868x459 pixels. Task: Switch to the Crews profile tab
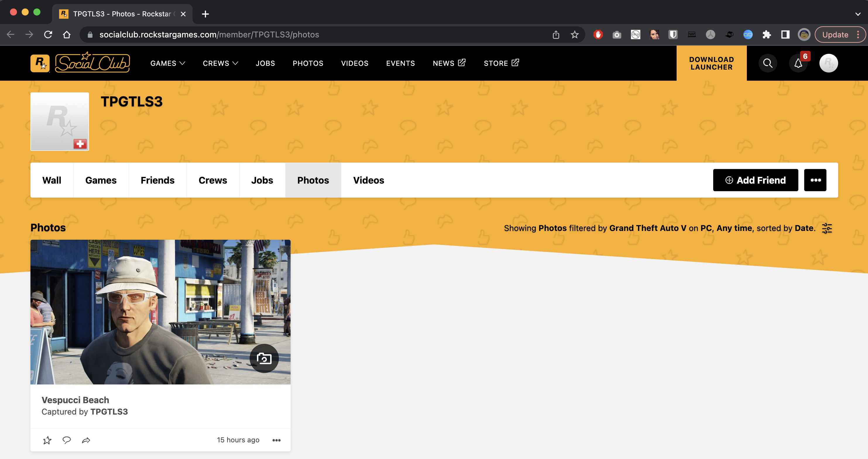coord(213,180)
